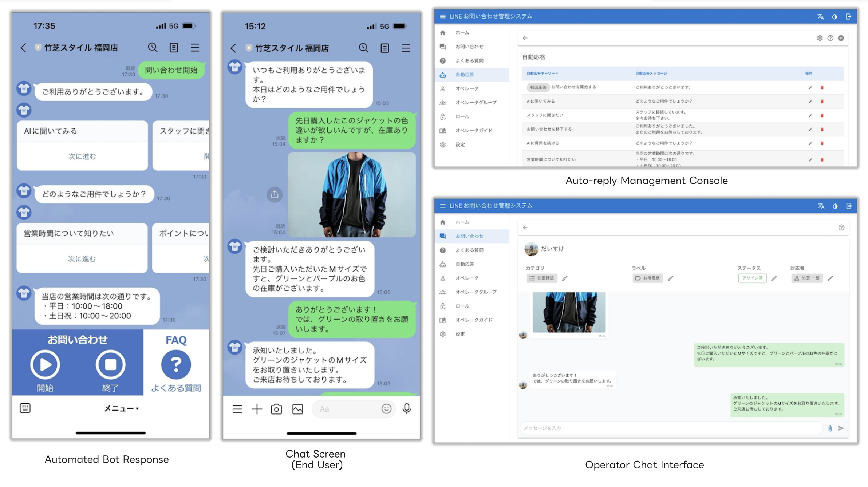Tap the 終了 inquiry stop button

pos(110,365)
